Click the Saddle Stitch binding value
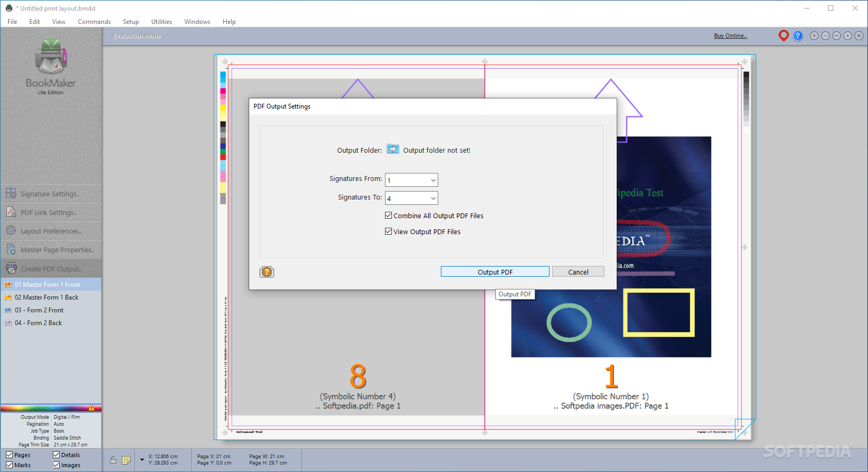This screenshot has width=868, height=472. 67,438
